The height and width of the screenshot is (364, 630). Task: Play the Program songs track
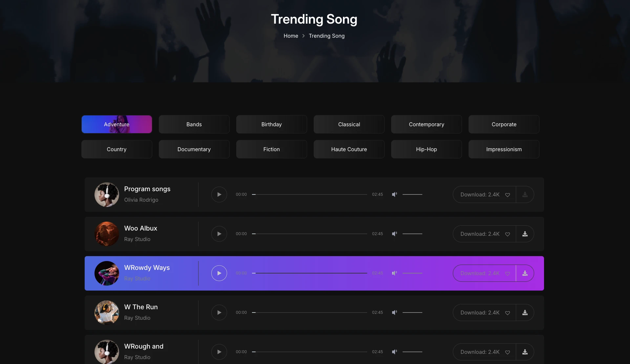point(219,194)
